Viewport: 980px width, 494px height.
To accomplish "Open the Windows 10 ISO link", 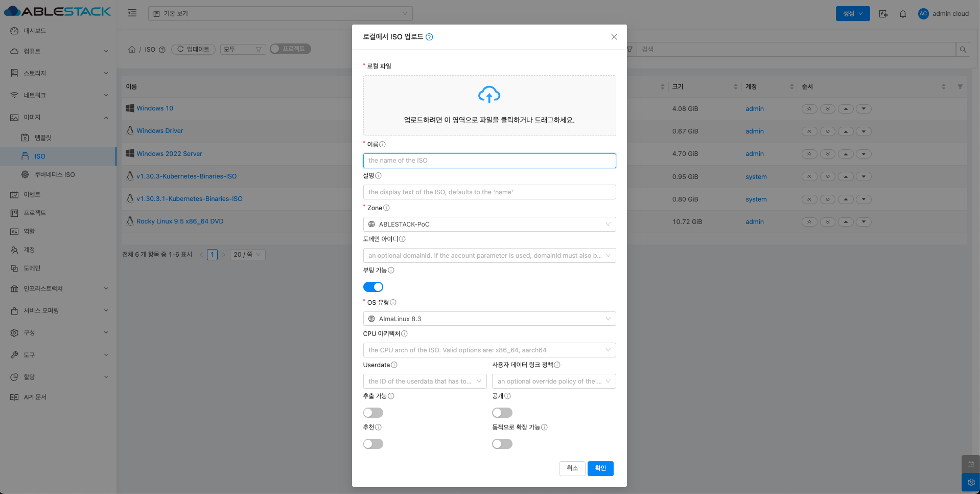I will (x=155, y=108).
